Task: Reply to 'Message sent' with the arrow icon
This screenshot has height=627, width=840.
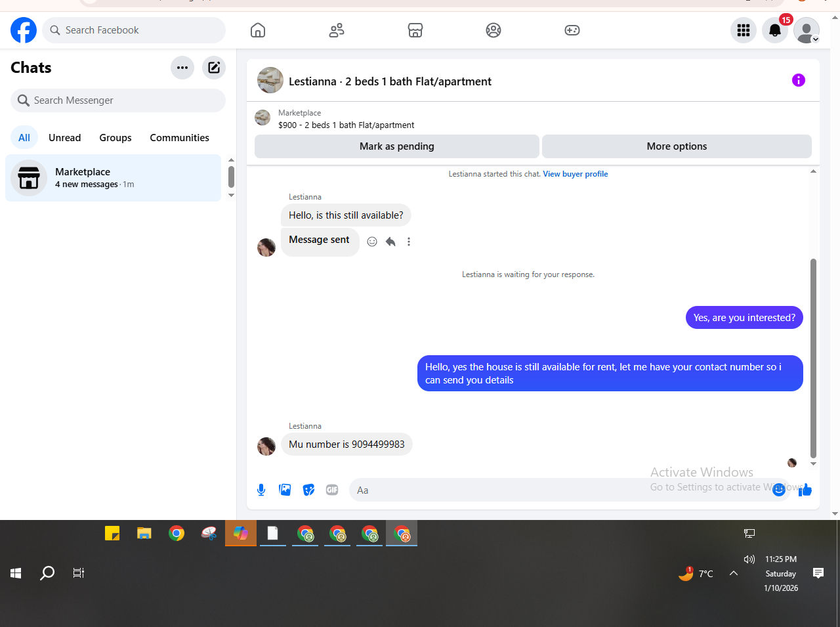Action: [390, 242]
